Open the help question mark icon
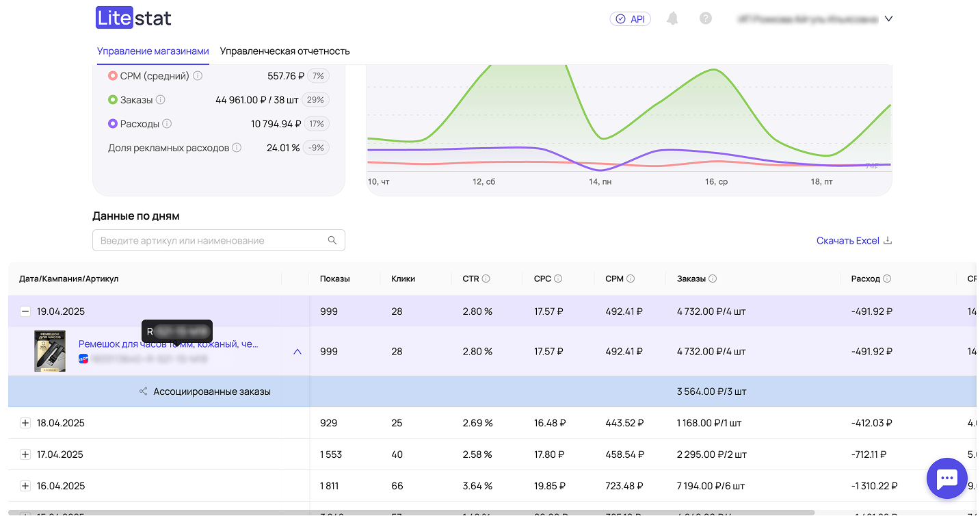Viewport: 980px width, 516px height. tap(706, 18)
